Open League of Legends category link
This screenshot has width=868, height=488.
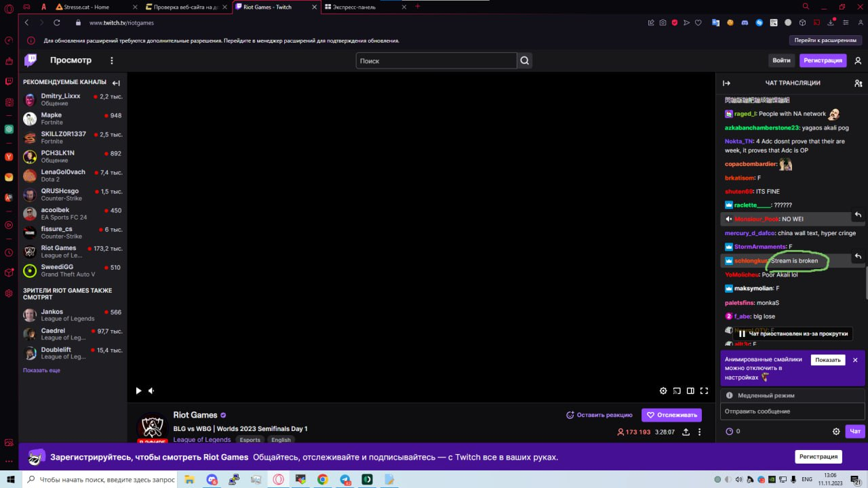201,439
